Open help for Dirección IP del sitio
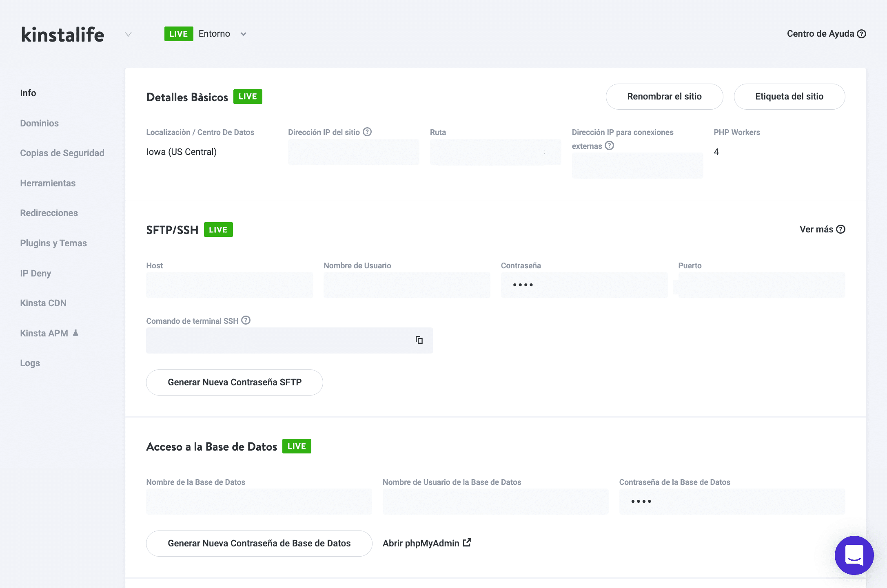This screenshot has width=887, height=588. 367,132
